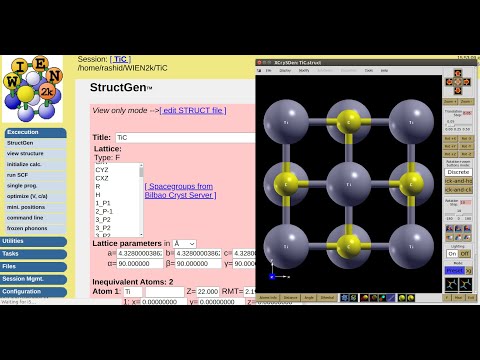Click the Zoom + button in XCrySDen
Image resolution: width=480 pixels, height=360 pixels.
(x=450, y=101)
